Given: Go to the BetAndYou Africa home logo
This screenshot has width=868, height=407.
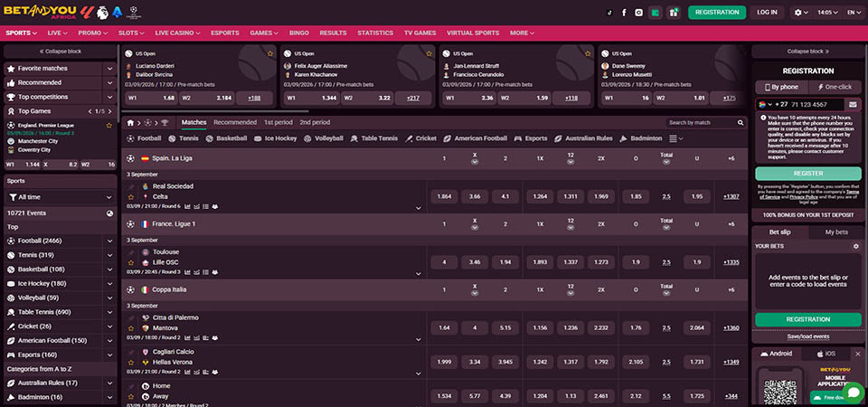Looking at the screenshot, I should click(x=41, y=12).
